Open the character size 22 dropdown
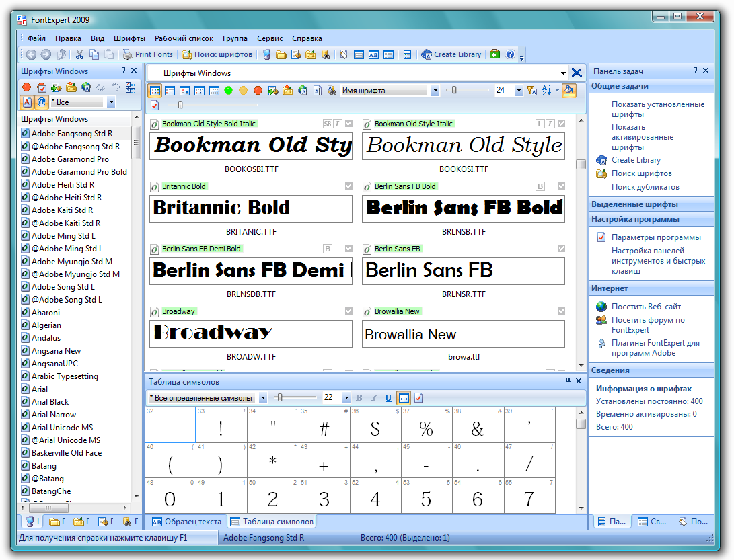This screenshot has height=560, width=734. 346,398
